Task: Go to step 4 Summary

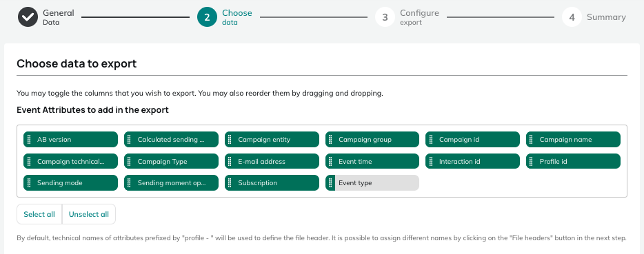Action: click(x=594, y=17)
